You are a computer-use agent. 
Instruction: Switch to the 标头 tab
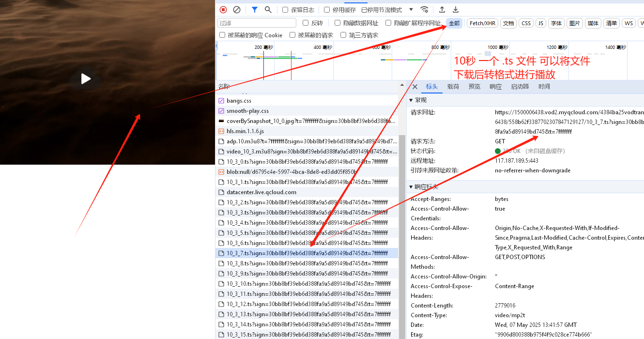pos(432,87)
